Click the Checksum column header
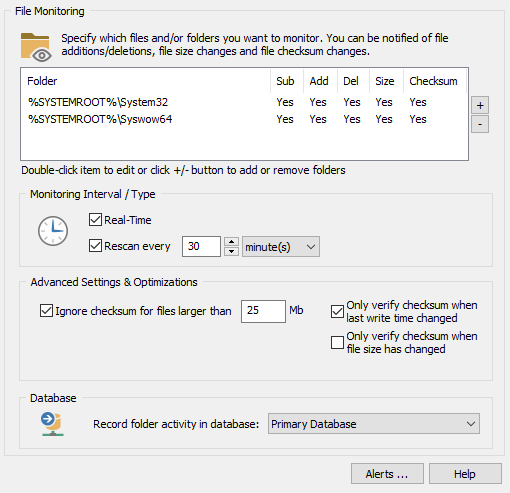The height and width of the screenshot is (493, 510). point(434,81)
